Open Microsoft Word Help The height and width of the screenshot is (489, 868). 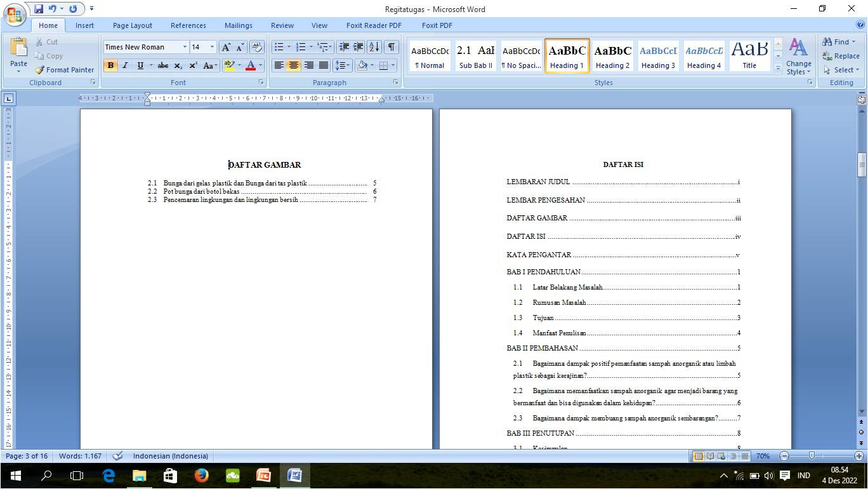(x=860, y=25)
